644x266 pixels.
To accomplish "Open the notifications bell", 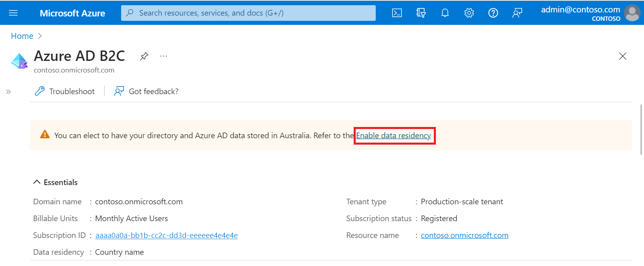I will pyautogui.click(x=445, y=13).
